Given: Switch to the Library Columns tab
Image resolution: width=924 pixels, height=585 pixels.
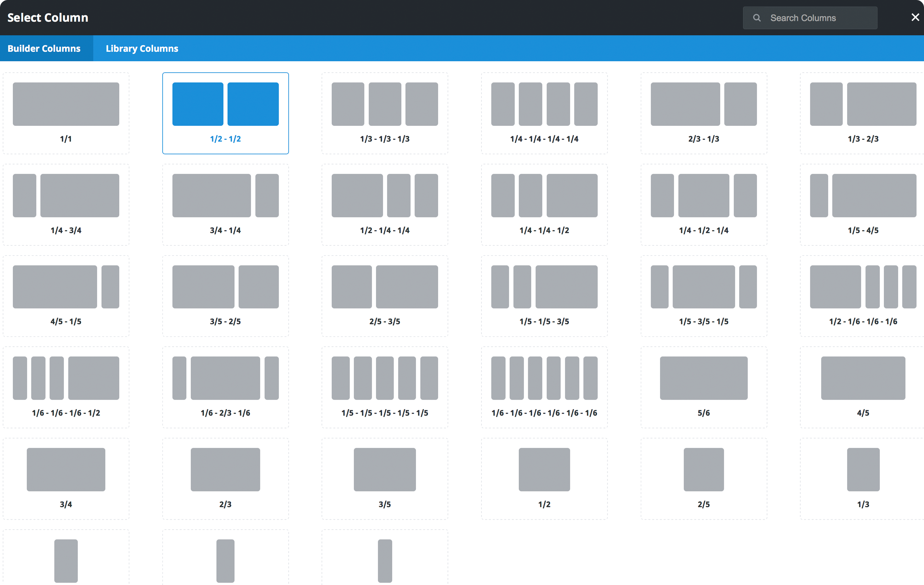Looking at the screenshot, I should click(142, 48).
